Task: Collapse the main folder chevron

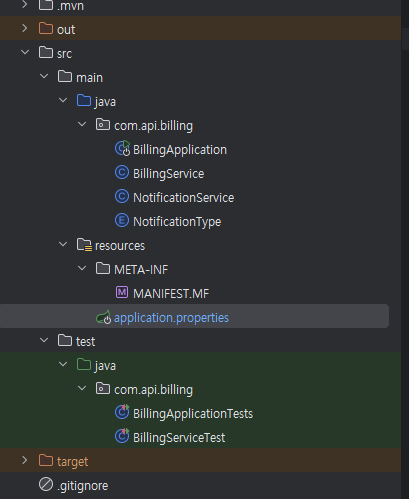Action: 44,76
